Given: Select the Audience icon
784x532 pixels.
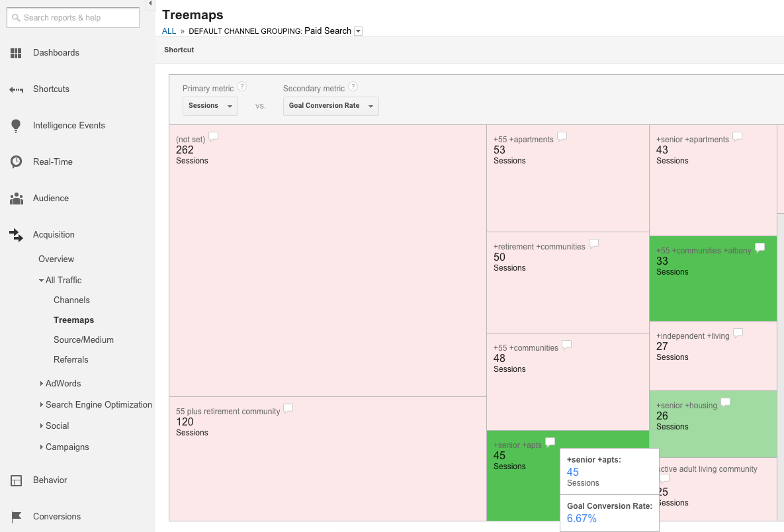Looking at the screenshot, I should (x=50, y=198).
